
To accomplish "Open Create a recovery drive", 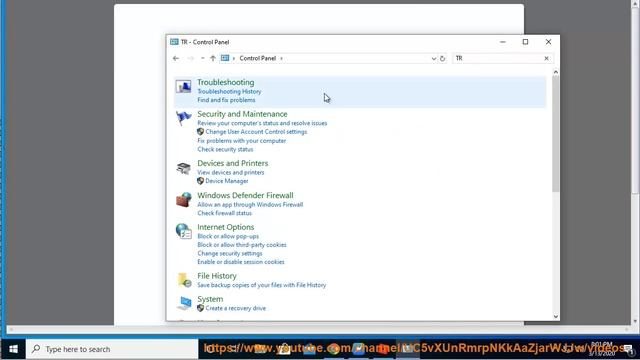I will coord(236,308).
